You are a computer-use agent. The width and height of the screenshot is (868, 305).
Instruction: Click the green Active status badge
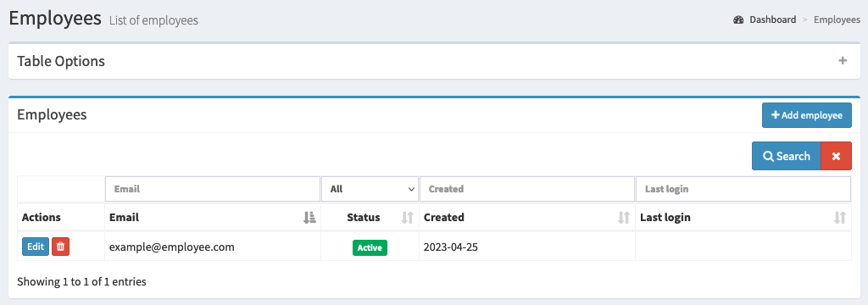[x=370, y=247]
